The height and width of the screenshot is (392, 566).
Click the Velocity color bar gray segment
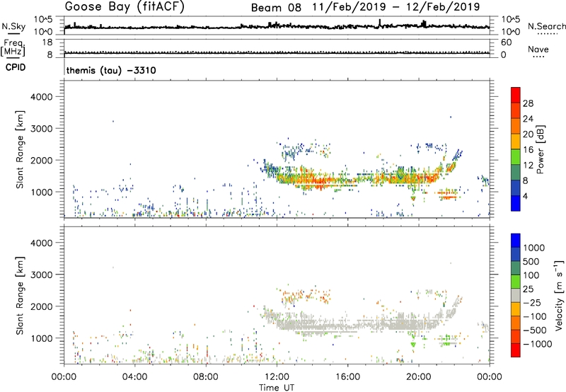tap(516, 295)
